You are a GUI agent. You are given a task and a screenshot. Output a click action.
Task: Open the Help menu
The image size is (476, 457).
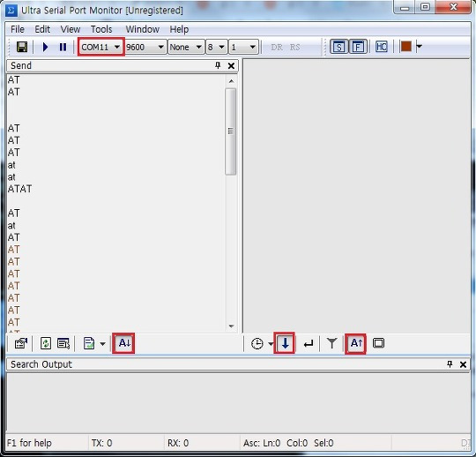tap(179, 29)
